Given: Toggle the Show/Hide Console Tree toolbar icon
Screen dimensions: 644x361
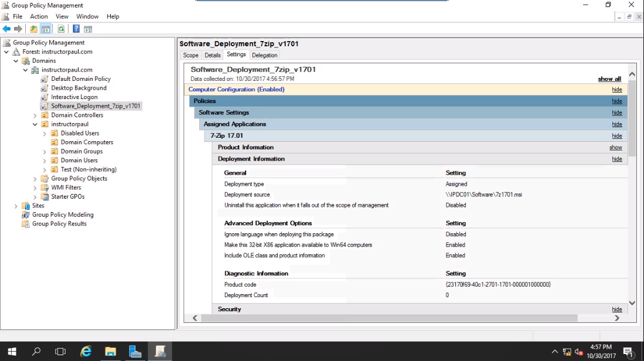Looking at the screenshot, I should (x=46, y=29).
